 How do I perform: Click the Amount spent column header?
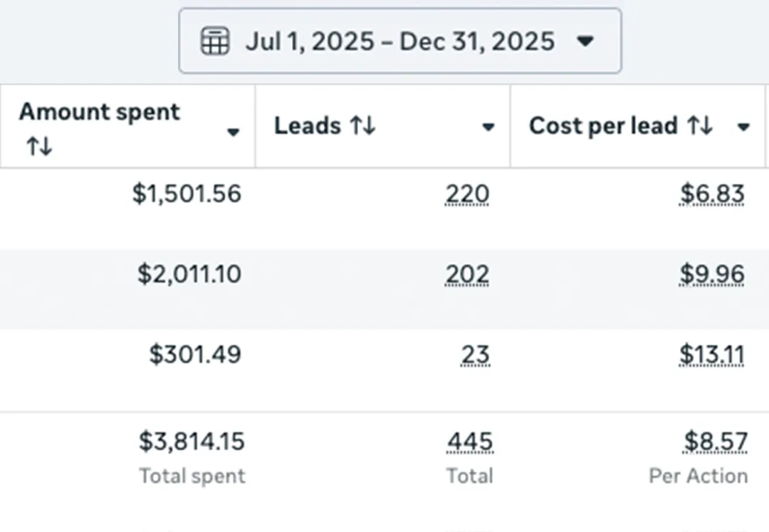[x=100, y=112]
